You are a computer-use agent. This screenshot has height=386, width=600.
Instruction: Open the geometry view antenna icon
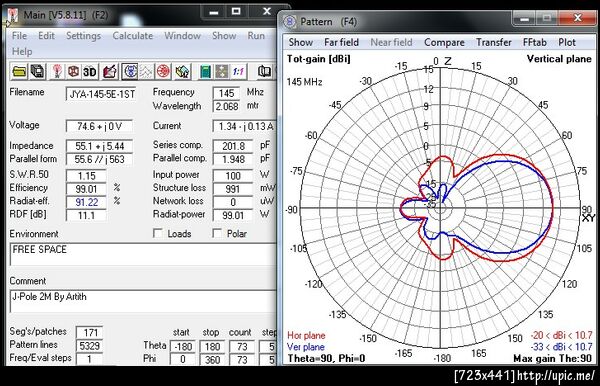[57, 71]
